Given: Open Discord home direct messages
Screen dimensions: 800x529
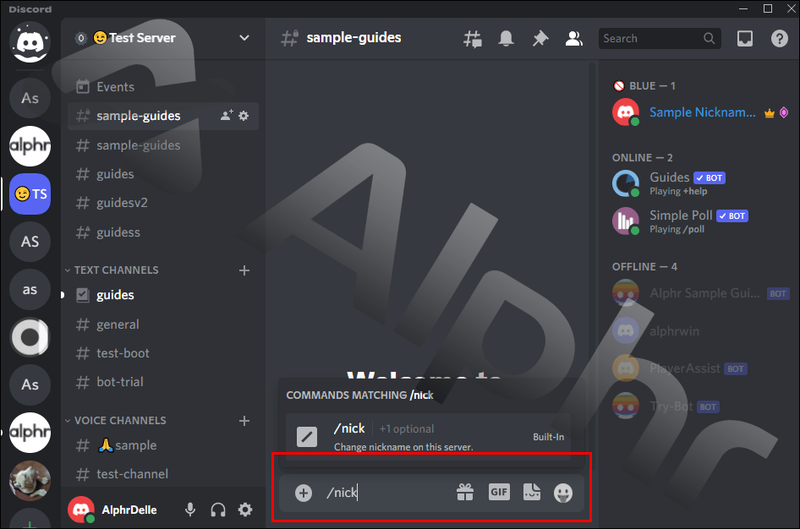Looking at the screenshot, I should pyautogui.click(x=30, y=42).
